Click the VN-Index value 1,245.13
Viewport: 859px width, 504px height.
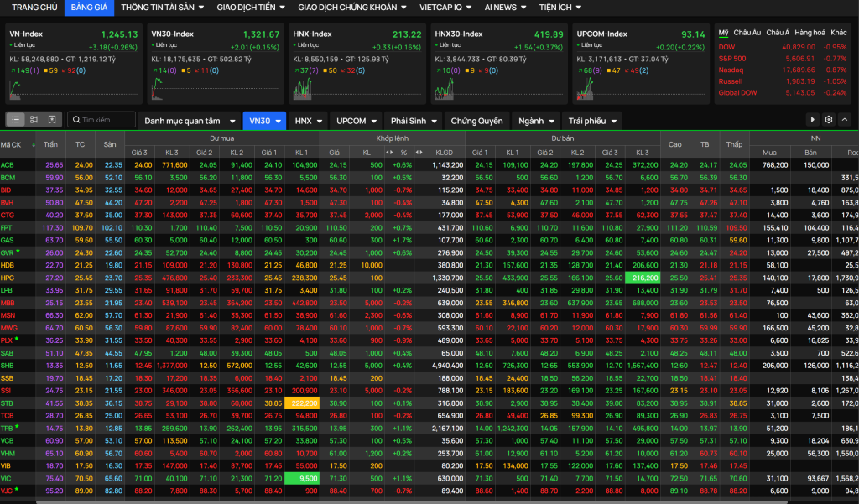point(119,34)
